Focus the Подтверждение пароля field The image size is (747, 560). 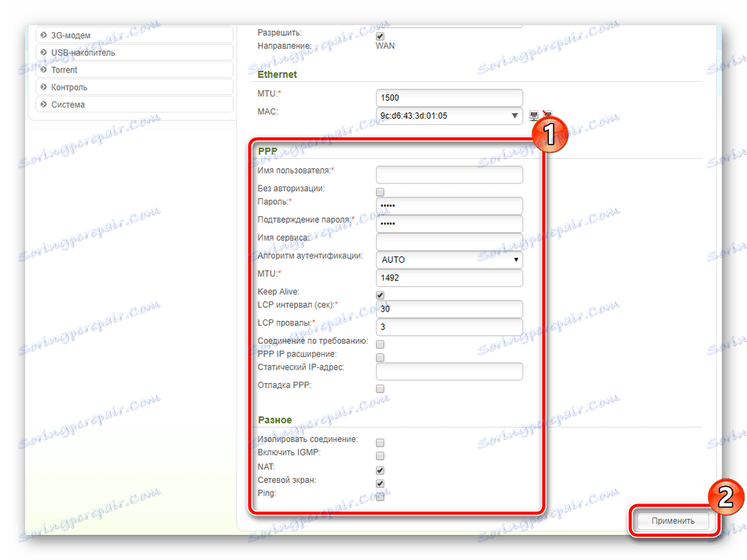[449, 224]
